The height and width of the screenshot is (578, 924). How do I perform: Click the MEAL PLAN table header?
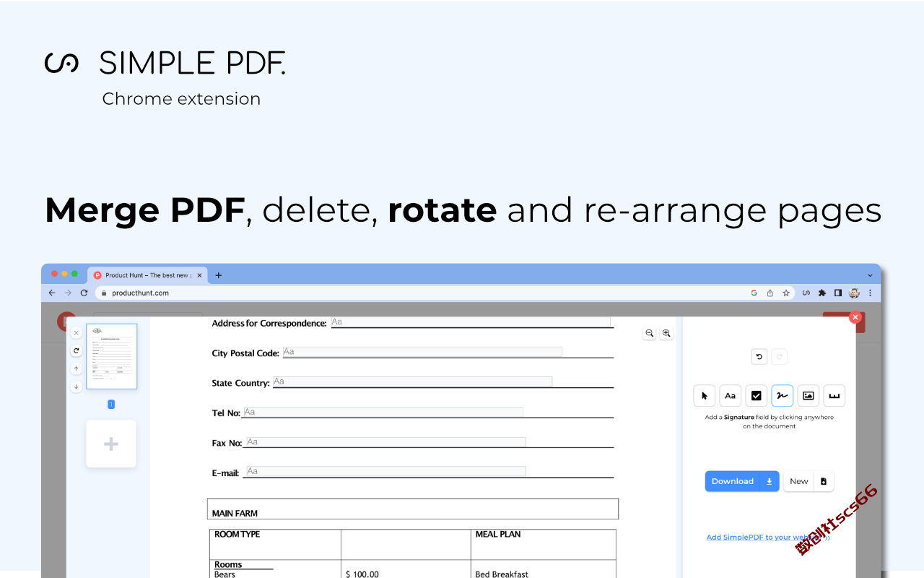coord(498,535)
